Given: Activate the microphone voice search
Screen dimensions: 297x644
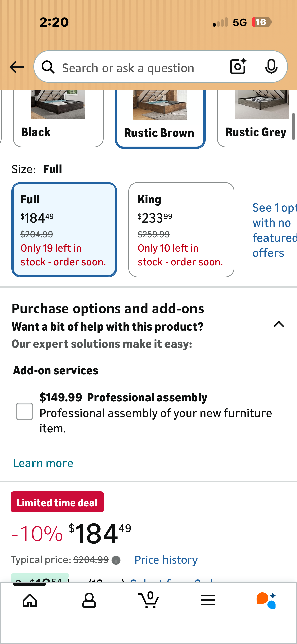Looking at the screenshot, I should point(271,67).
